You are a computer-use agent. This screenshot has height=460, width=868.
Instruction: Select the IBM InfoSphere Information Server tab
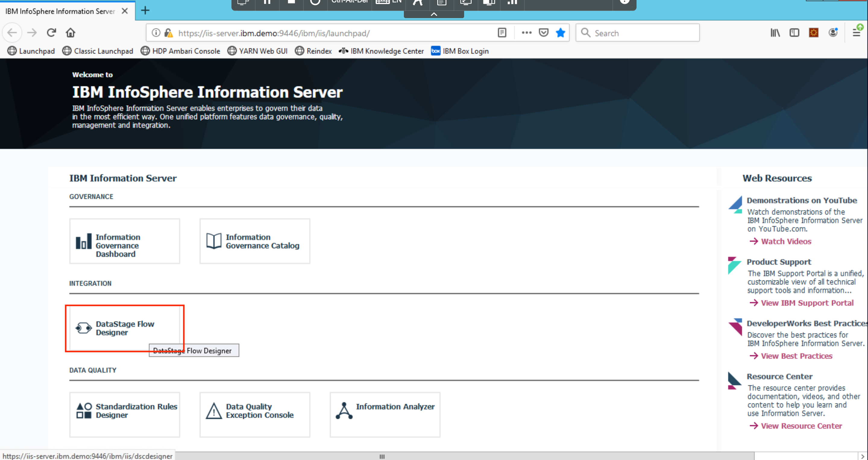coord(60,11)
